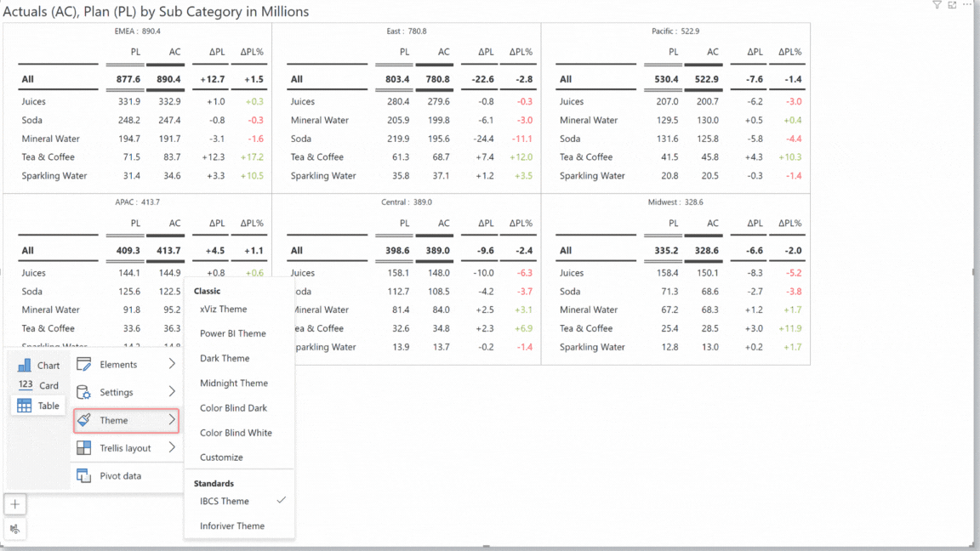The width and height of the screenshot is (980, 551).
Task: Click the AC column header in EMEA table
Action: pos(174,52)
